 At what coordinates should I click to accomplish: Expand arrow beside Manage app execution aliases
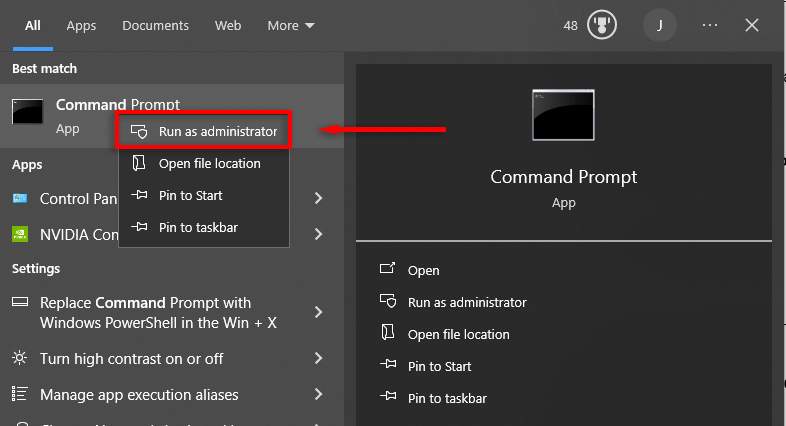318,395
